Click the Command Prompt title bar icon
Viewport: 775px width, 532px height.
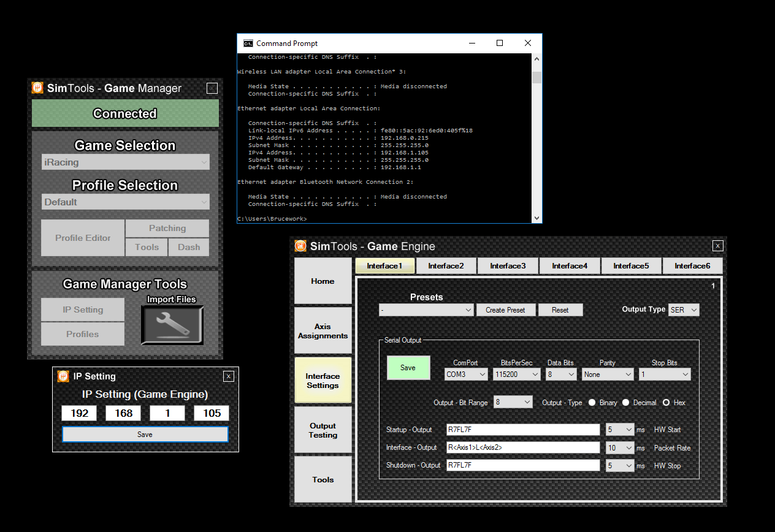pyautogui.click(x=248, y=44)
